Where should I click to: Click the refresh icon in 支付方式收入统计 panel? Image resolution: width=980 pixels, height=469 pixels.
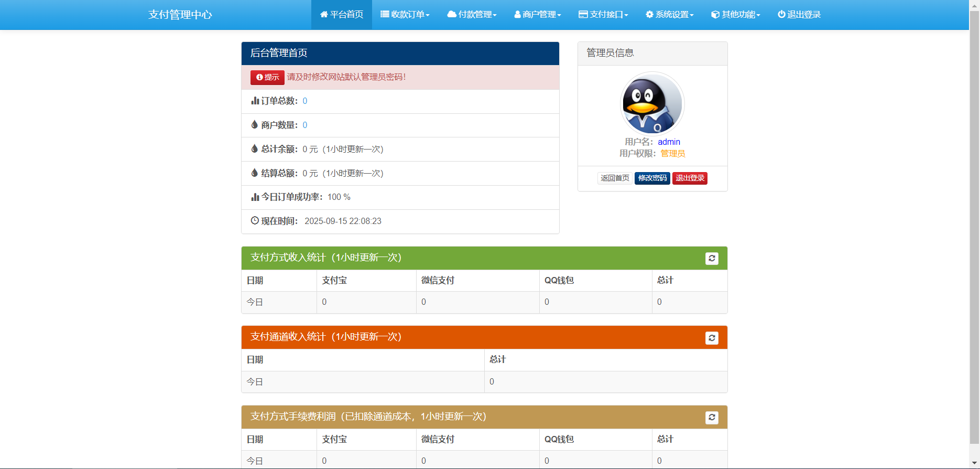pos(712,259)
